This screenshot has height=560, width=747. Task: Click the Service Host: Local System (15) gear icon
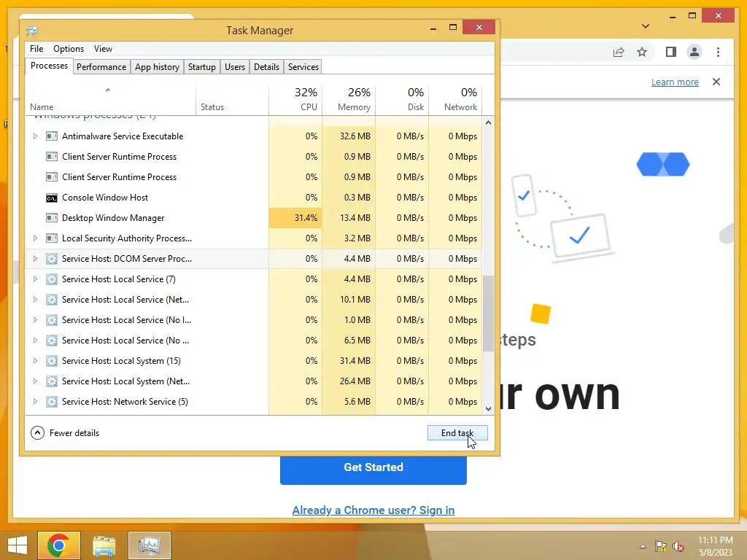[x=52, y=361]
